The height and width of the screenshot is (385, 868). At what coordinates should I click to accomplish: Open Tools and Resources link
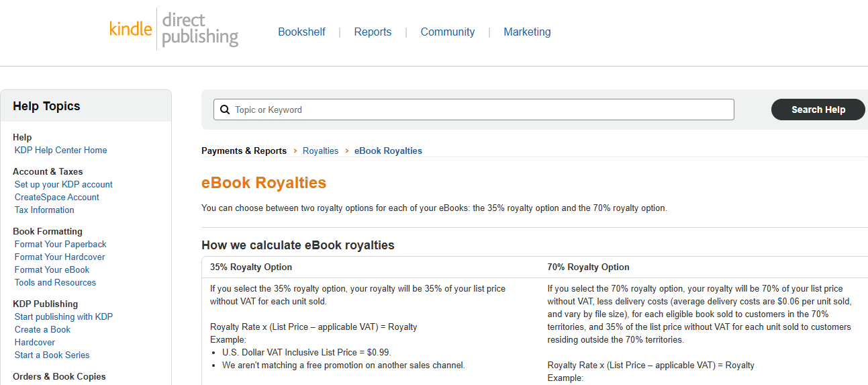click(55, 282)
